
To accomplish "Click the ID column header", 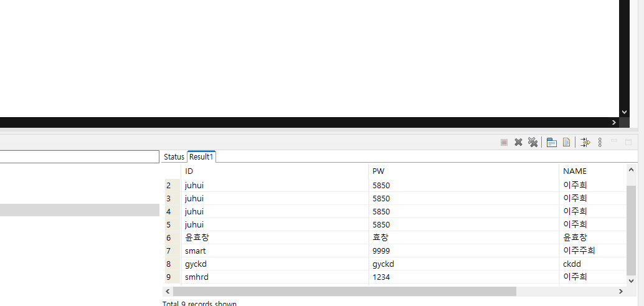I will pyautogui.click(x=275, y=171).
